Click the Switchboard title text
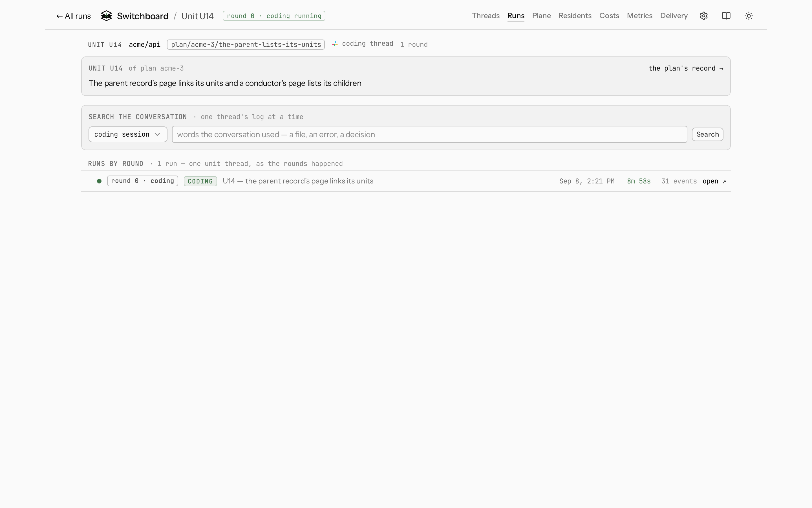 pyautogui.click(x=143, y=16)
